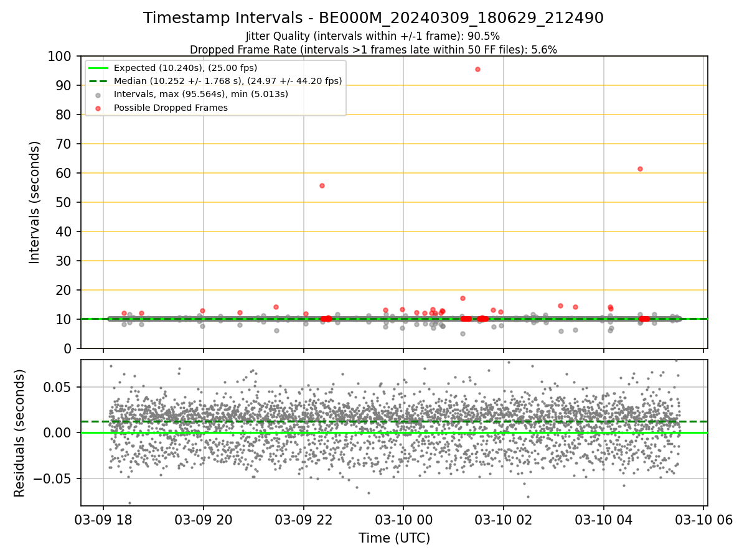747x560 pixels.
Task: Select the highest red outlier near 95 seconds
Action: click(477, 69)
